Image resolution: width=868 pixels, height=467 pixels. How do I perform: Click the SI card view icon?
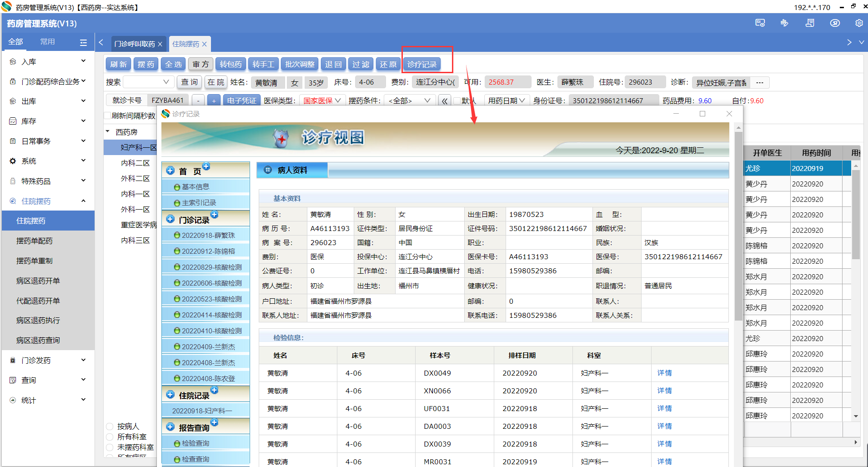point(760,23)
